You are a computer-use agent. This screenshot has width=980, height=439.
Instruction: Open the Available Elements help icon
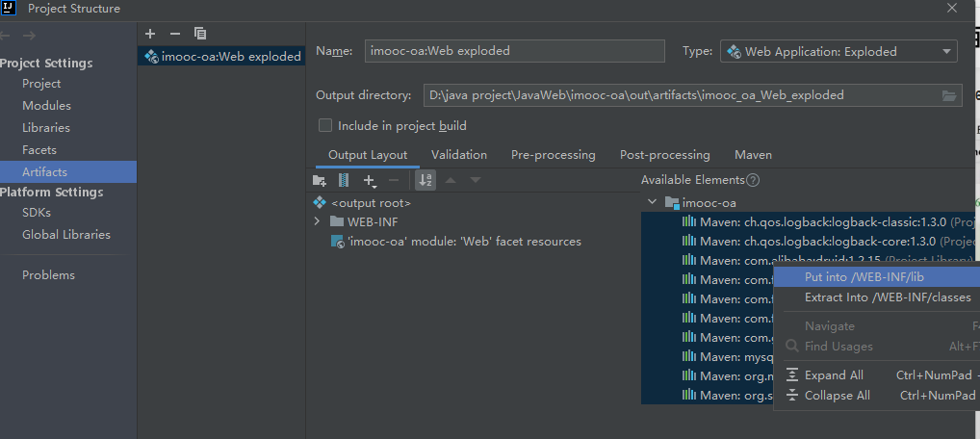click(753, 180)
